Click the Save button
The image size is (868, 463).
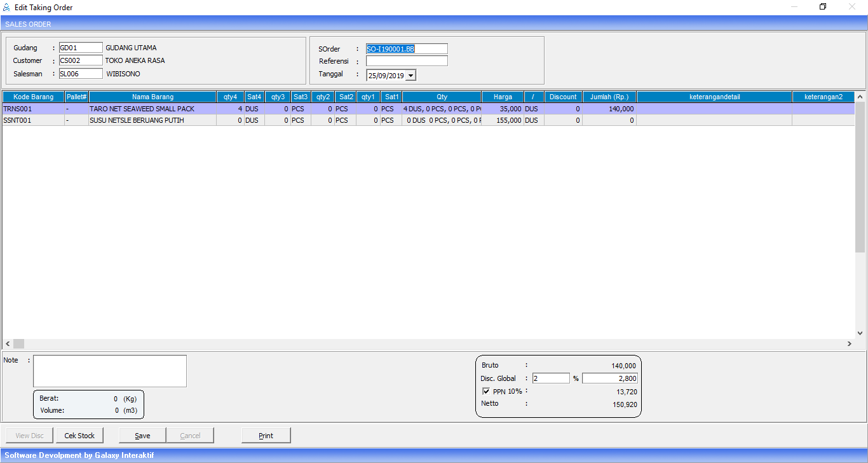point(142,436)
